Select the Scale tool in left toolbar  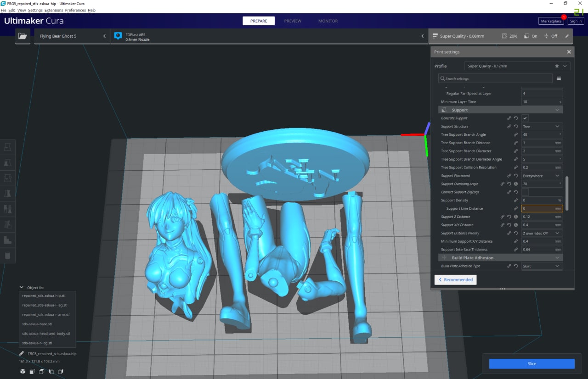coord(8,162)
